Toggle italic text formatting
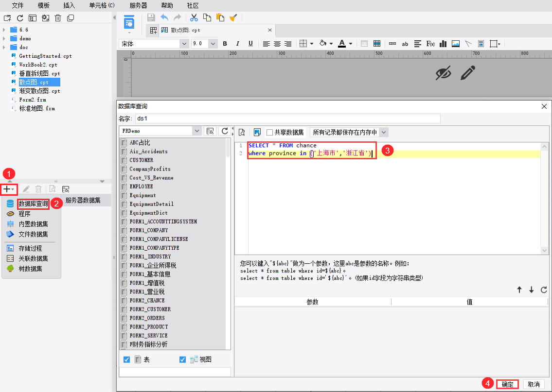Screen dimensions: 552x392 point(238,44)
